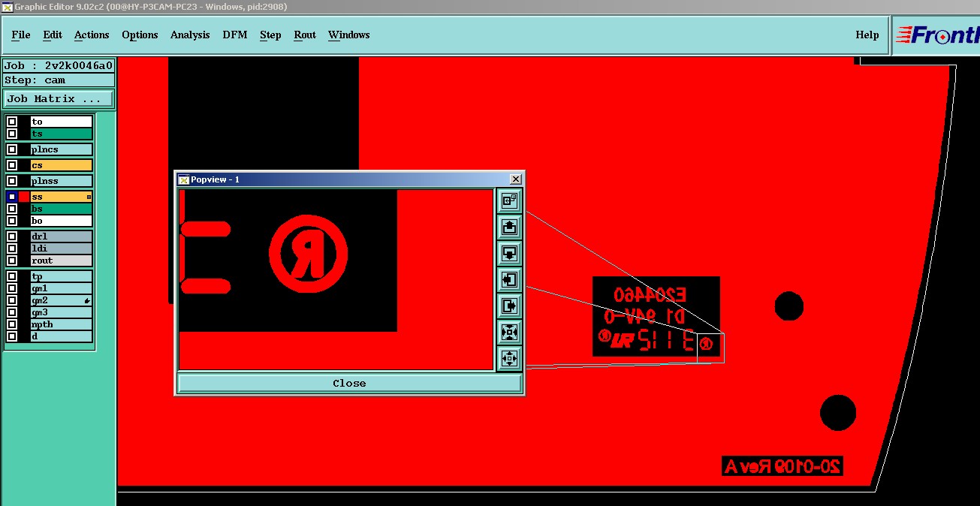Select the drl layer name

(62, 236)
